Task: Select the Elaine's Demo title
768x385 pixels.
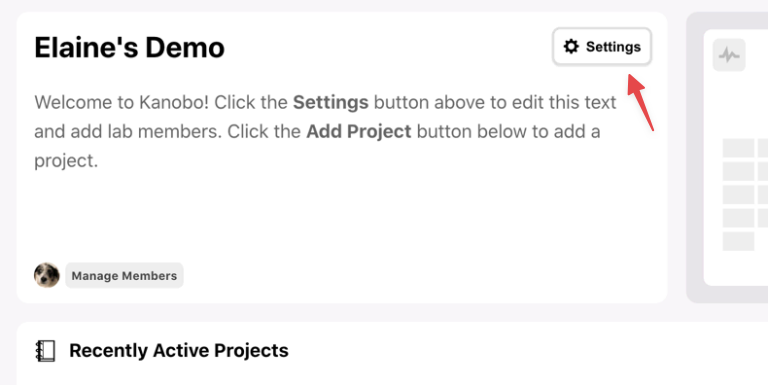Action: [129, 48]
